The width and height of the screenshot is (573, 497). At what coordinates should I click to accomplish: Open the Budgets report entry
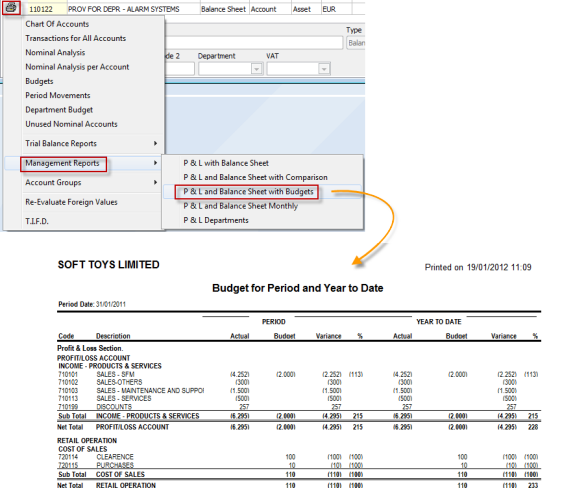pyautogui.click(x=39, y=81)
